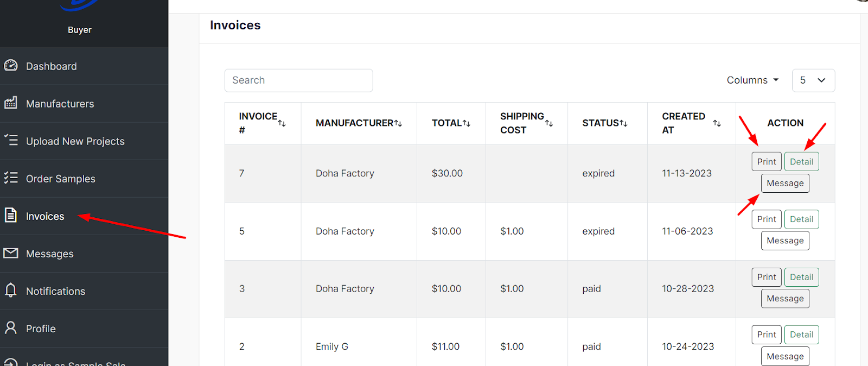Sort by Status column header

[x=604, y=123]
